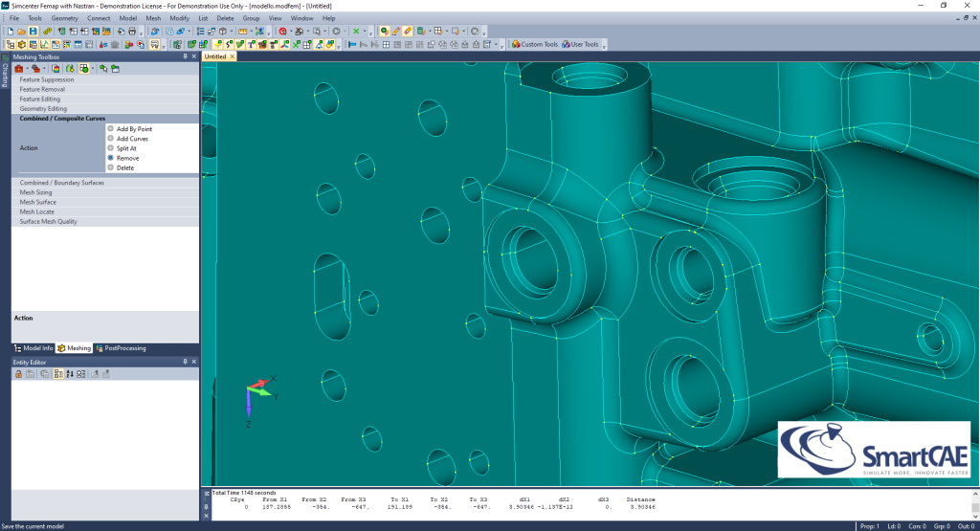The image size is (980, 531).
Task: Click the blue align-left icon in second toolbar
Action: [352, 44]
